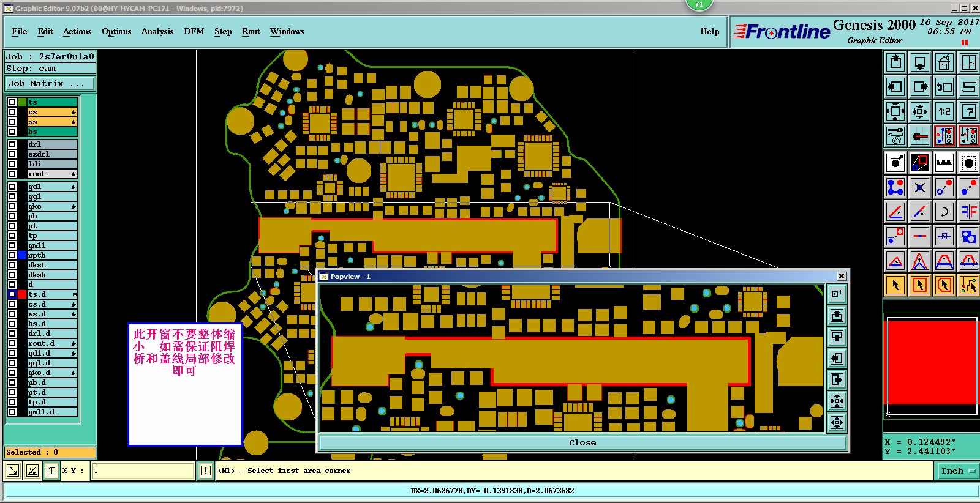Viewport: 980px width, 503px height.
Task: Toggle the rout layer checkbox
Action: pyautogui.click(x=12, y=174)
